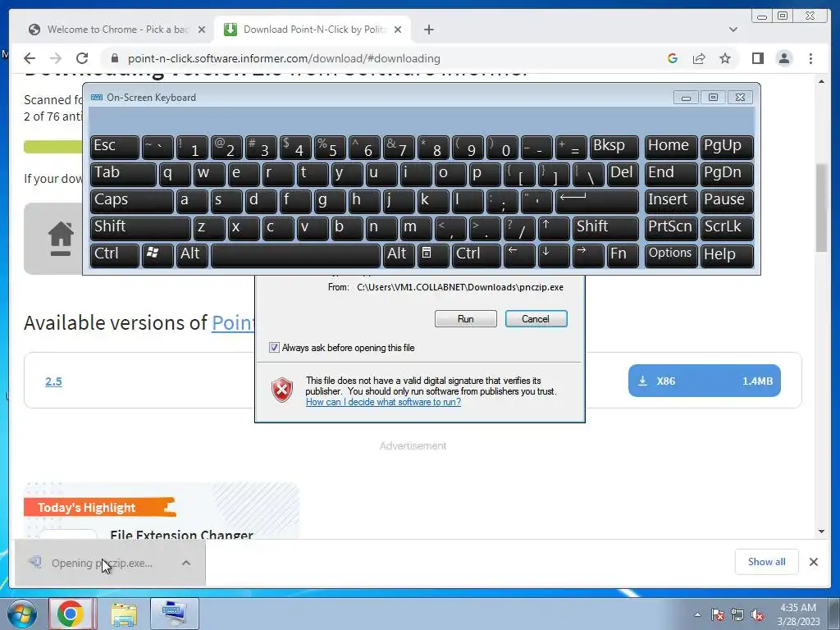840x630 pixels.
Task: Click the Google icon in the address bar
Action: tap(673, 58)
